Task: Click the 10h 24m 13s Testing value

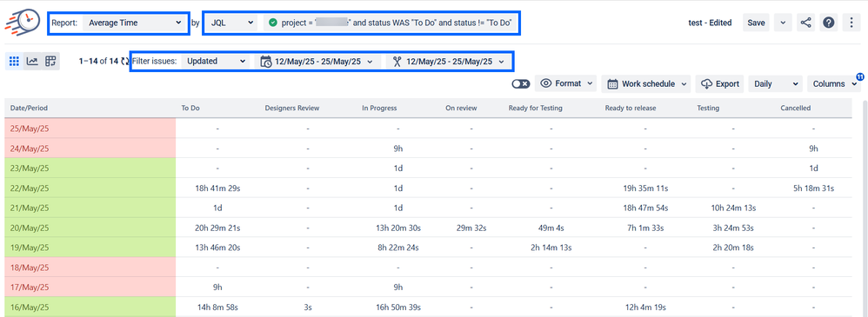Action: [733, 208]
